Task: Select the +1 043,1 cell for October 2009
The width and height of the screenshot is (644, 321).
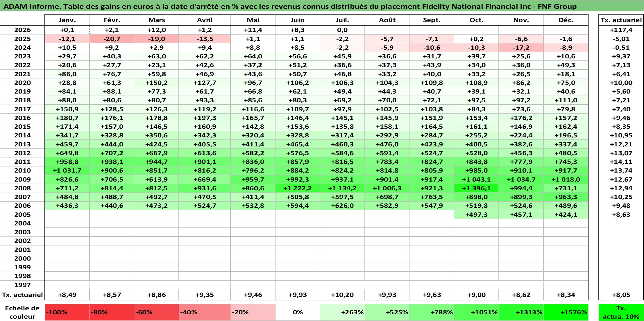Action: pyautogui.click(x=476, y=180)
